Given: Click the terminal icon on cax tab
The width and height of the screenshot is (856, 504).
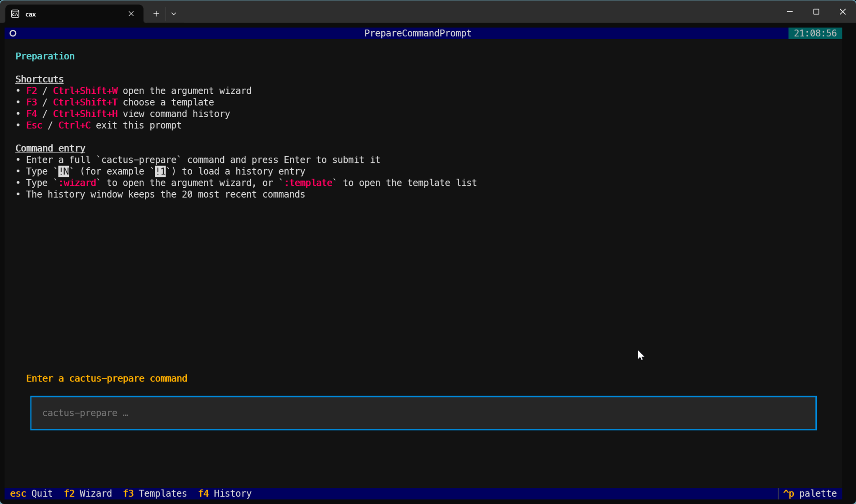Looking at the screenshot, I should click(15, 14).
